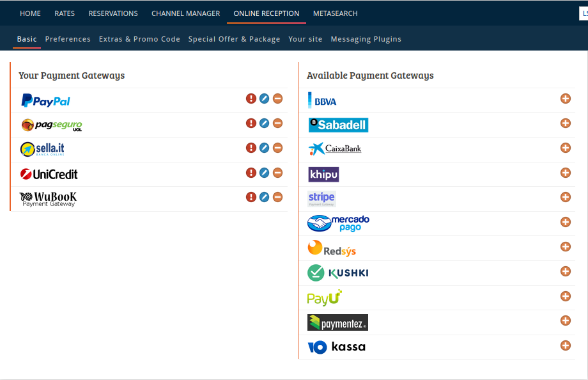Open the Messaging Plugins tab
The width and height of the screenshot is (588, 380).
[366, 39]
